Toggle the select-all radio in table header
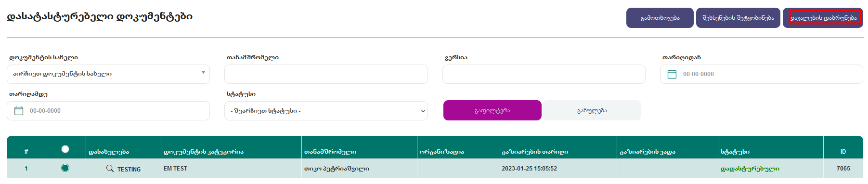868x184 pixels. pyautogui.click(x=65, y=149)
